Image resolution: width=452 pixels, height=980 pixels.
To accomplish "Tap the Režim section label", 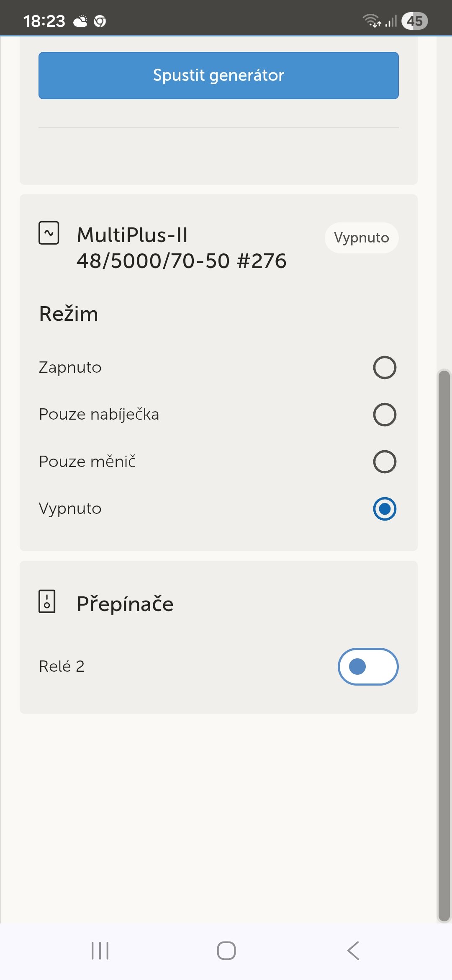I will point(69,314).
